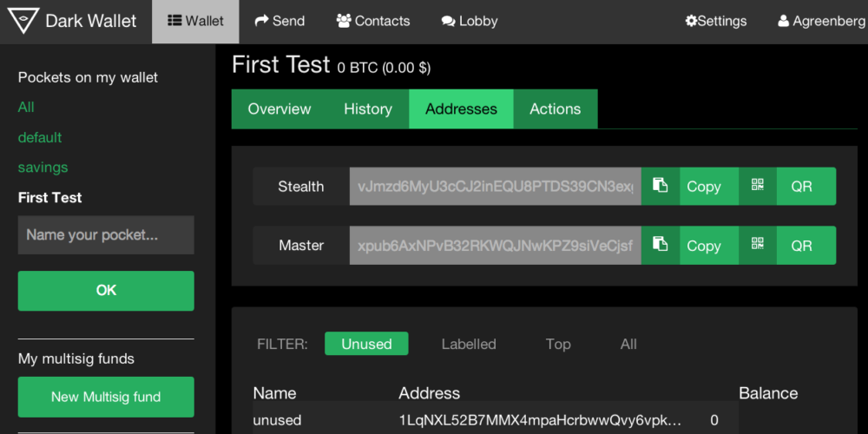Click the QR code icon in the Stealth row

point(758,186)
